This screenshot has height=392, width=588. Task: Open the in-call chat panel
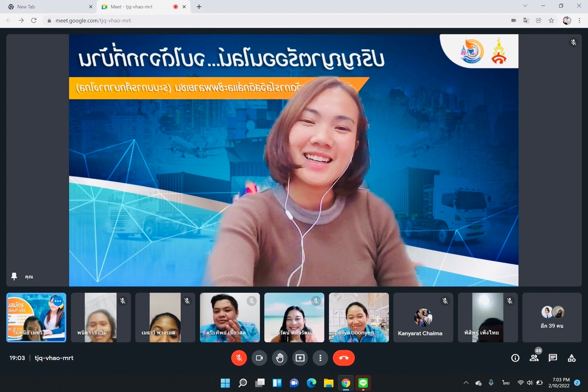point(553,358)
